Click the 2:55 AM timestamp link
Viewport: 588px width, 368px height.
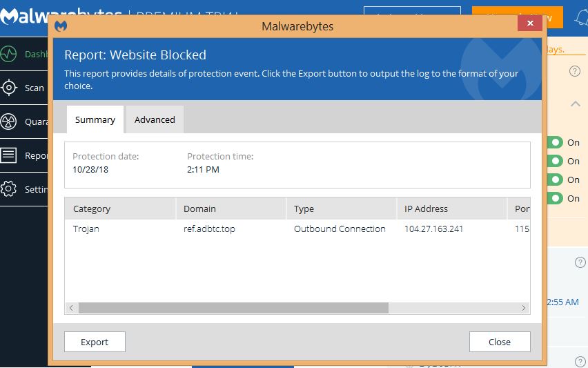click(563, 302)
